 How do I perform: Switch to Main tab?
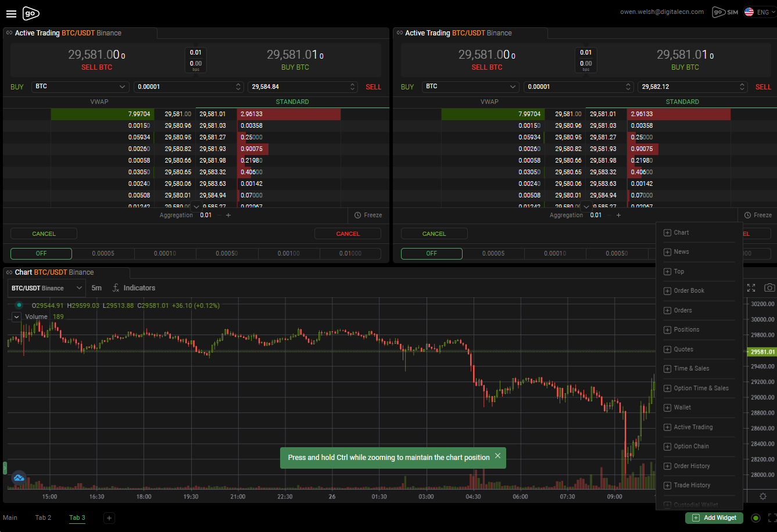click(x=10, y=517)
